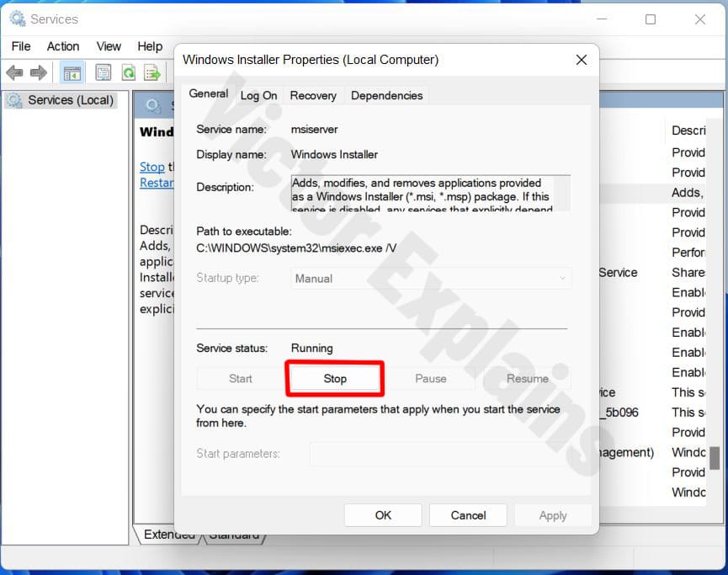Click the display name "Windows Installer"

[334, 155]
